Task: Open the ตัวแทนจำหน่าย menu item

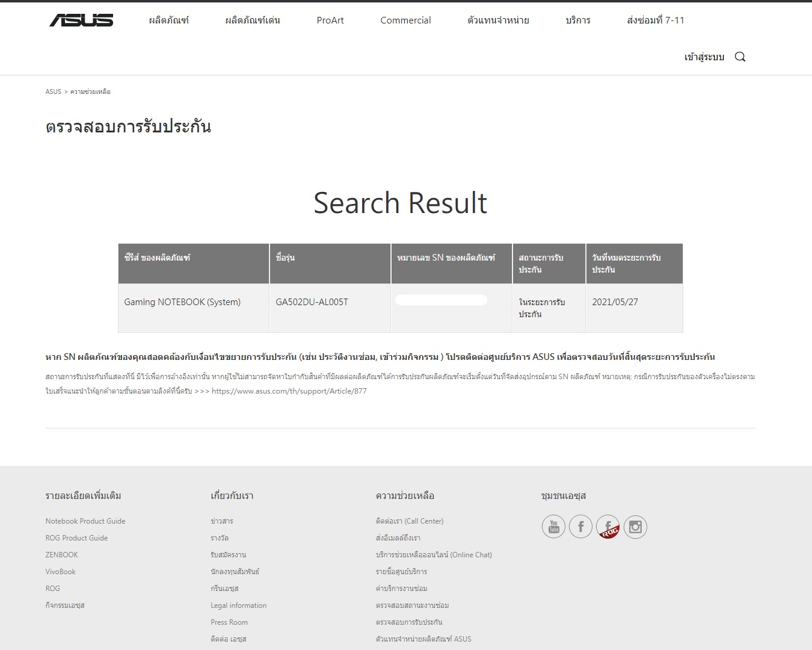Action: (x=498, y=20)
